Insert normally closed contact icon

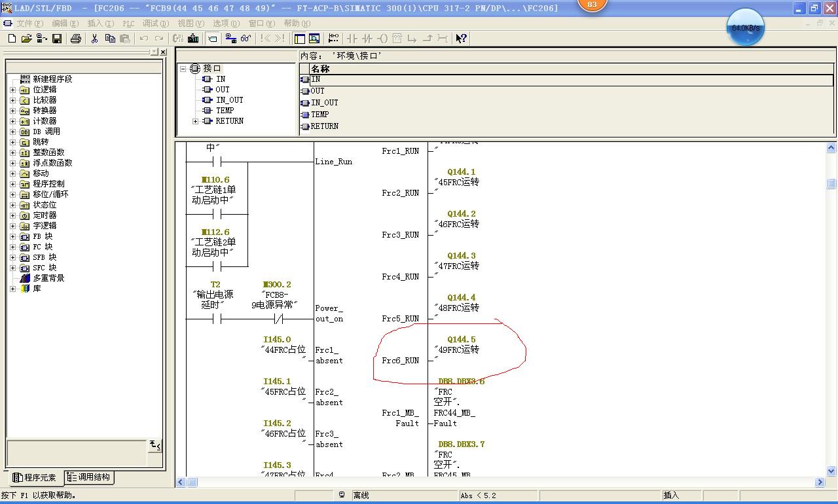click(x=367, y=39)
